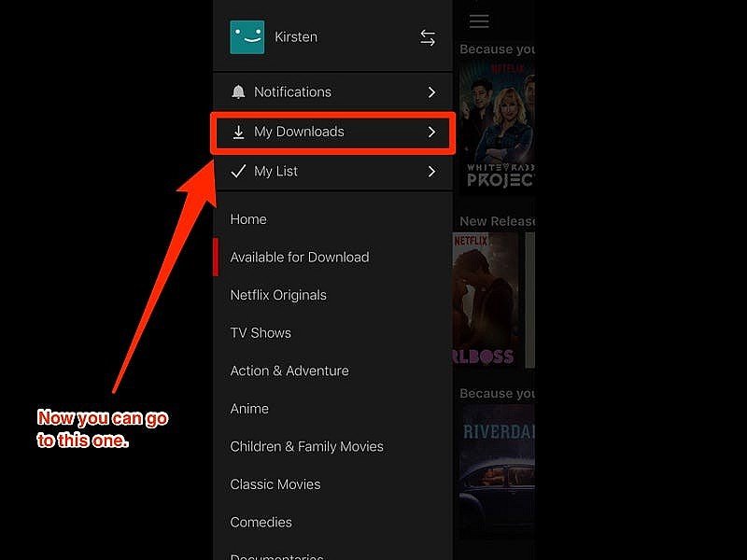Screen dimensions: 747x560
Task: Browse the TV Shows category
Action: tap(261, 333)
